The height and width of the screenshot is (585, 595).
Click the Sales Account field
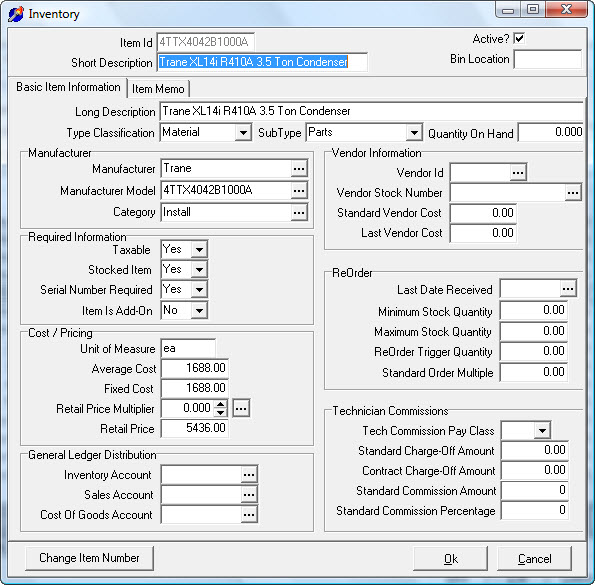click(x=201, y=495)
